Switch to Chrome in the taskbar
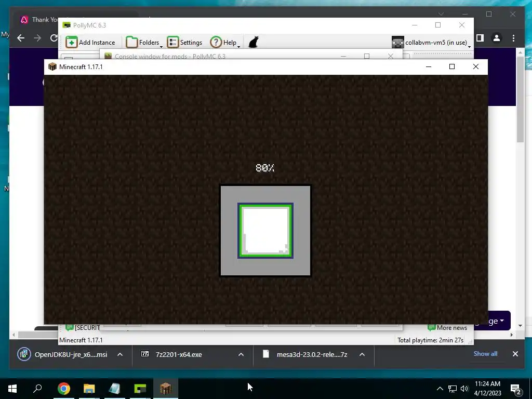This screenshot has width=532, height=399. pos(64,389)
